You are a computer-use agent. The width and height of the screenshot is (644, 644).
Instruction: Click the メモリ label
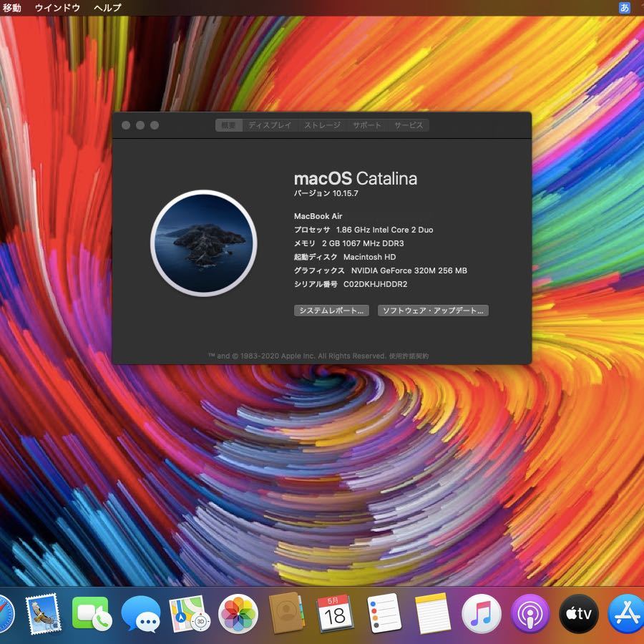[305, 243]
